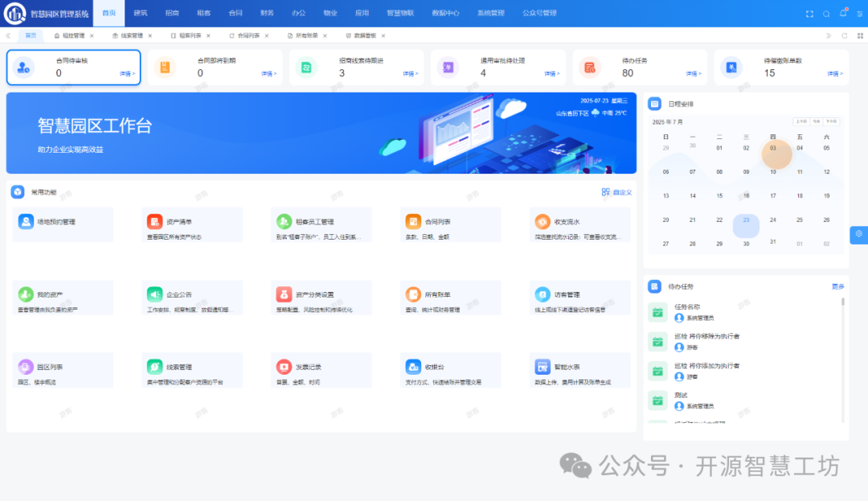This screenshot has width=868, height=501.
Task: Open the 将你添加为执行者 task row
Action: pos(744,371)
